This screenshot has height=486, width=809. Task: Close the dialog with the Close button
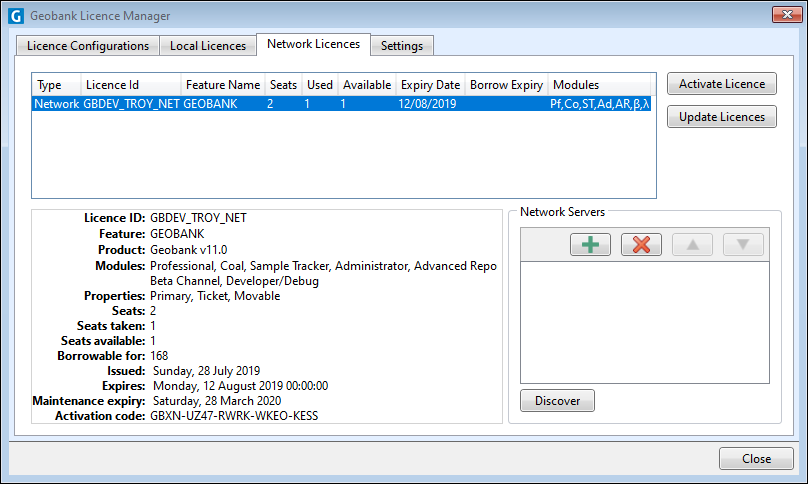(x=756, y=459)
